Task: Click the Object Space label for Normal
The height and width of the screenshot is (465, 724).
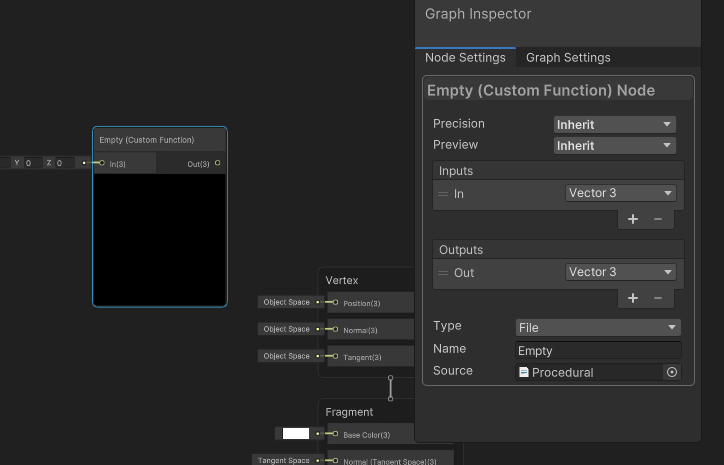Action: (x=286, y=329)
